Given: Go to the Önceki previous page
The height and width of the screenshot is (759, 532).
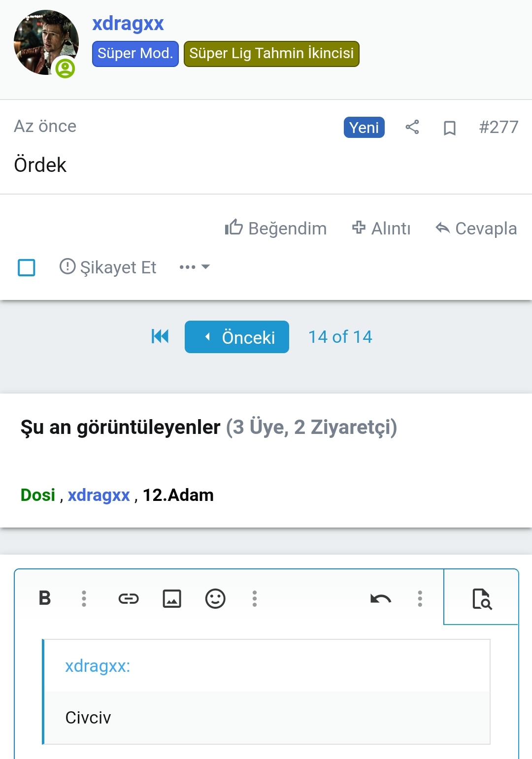Looking at the screenshot, I should point(237,337).
